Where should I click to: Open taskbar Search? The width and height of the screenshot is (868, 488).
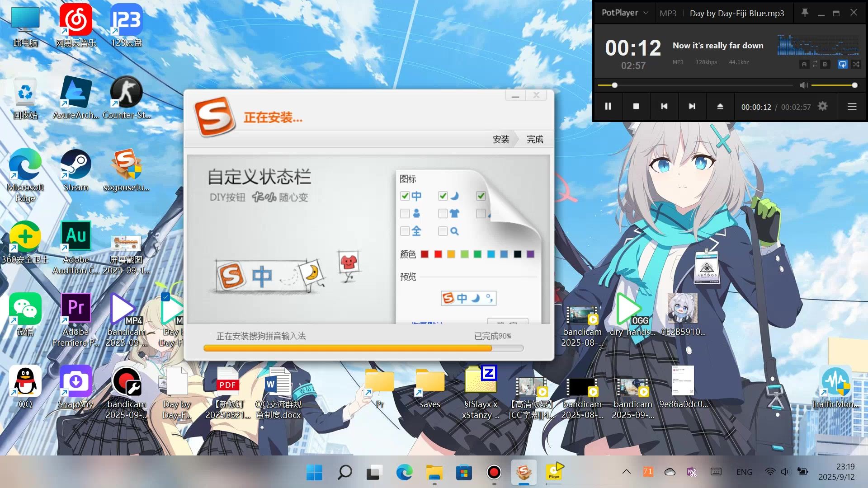click(x=345, y=472)
